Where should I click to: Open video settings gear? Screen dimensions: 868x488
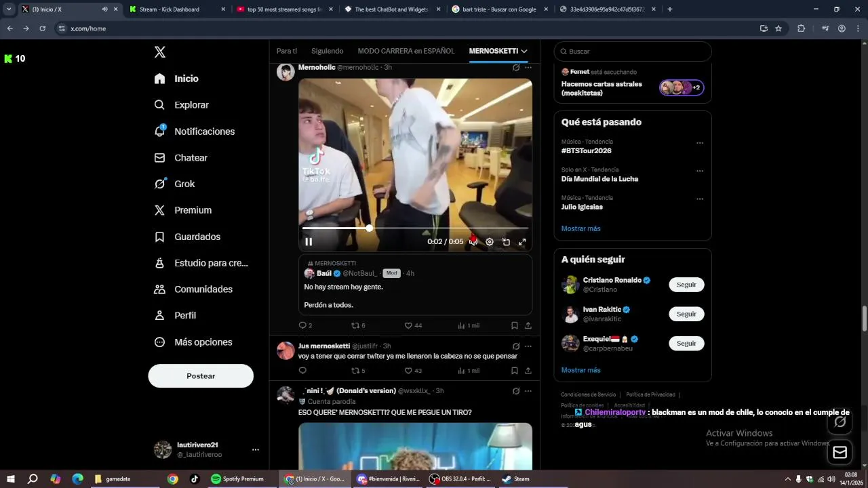point(490,242)
